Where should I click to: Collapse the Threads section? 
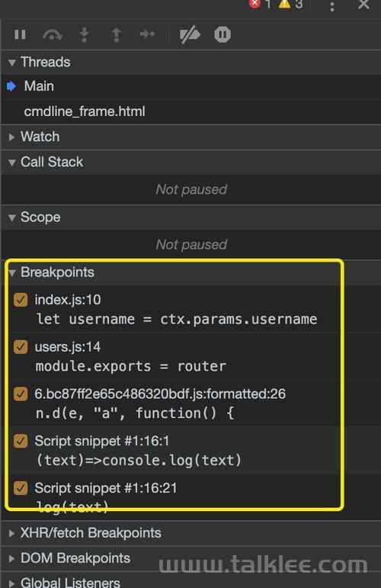[12, 63]
